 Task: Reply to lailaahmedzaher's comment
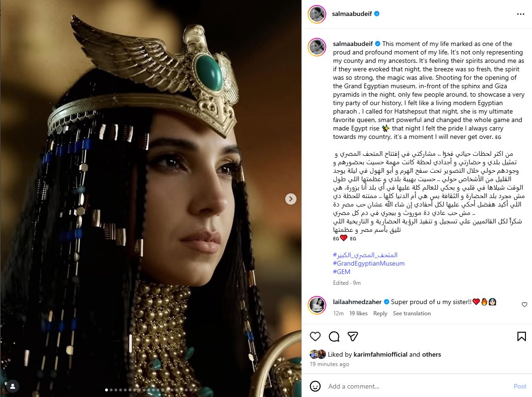click(380, 313)
